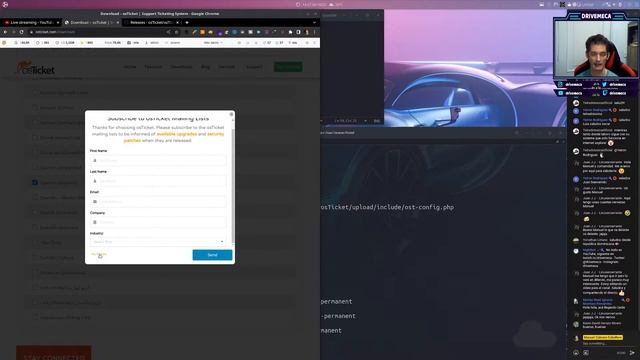Screen dimensions: 640x360
Task: Click the No thanks link in popup
Action: click(98, 254)
